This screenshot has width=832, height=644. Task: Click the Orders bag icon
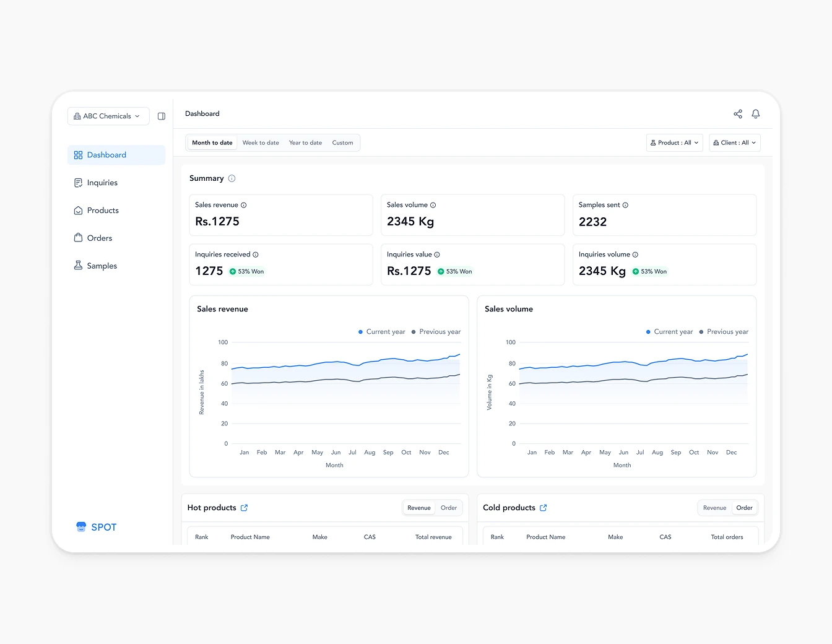pos(78,238)
